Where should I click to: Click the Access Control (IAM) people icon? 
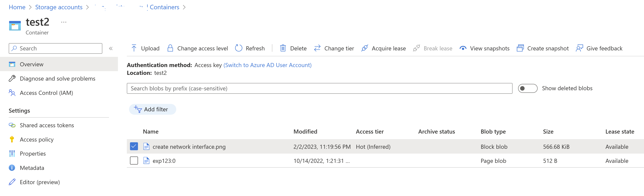(12, 93)
